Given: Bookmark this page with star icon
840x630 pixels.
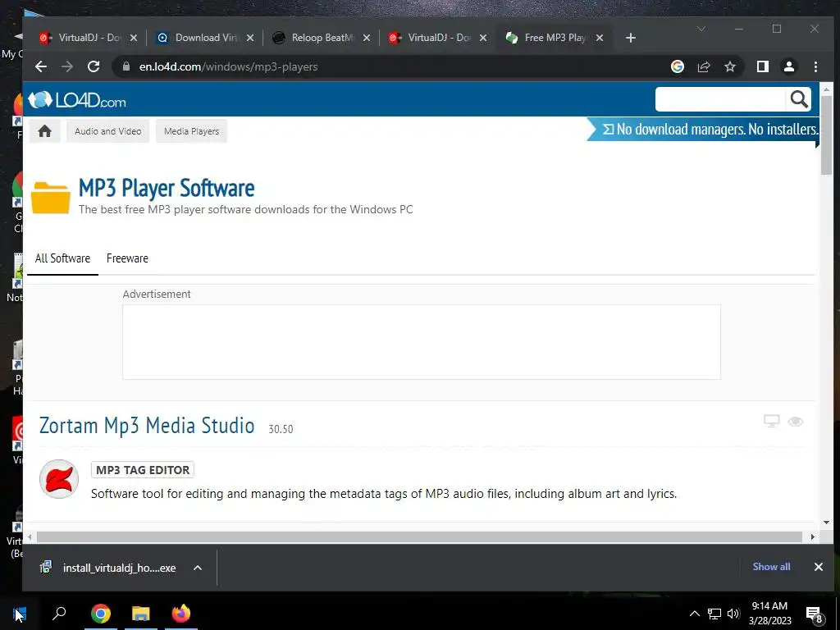Looking at the screenshot, I should click(x=729, y=66).
